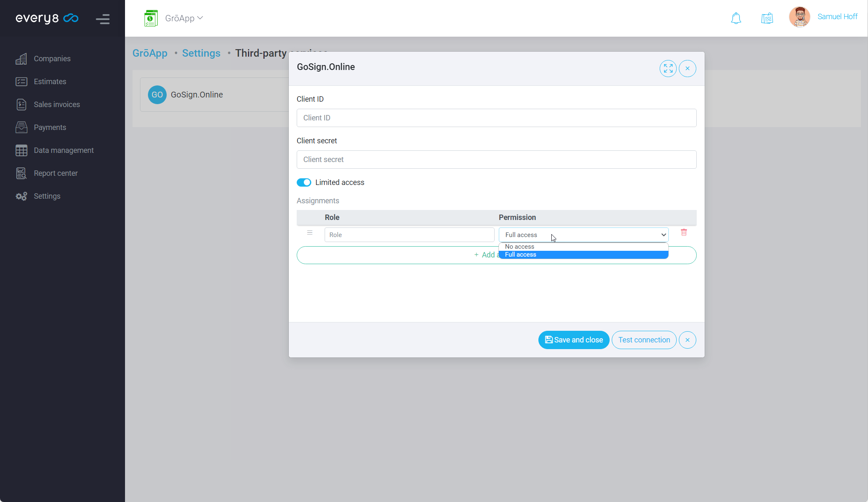Open Sales invoices in sidebar
This screenshot has height=502, width=868.
57,105
